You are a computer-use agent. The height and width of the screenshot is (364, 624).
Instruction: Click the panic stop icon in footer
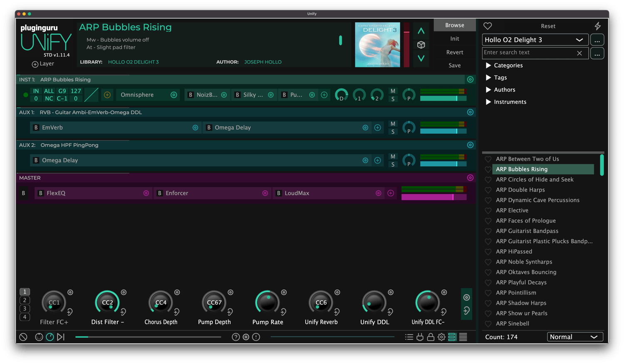pyautogui.click(x=23, y=337)
